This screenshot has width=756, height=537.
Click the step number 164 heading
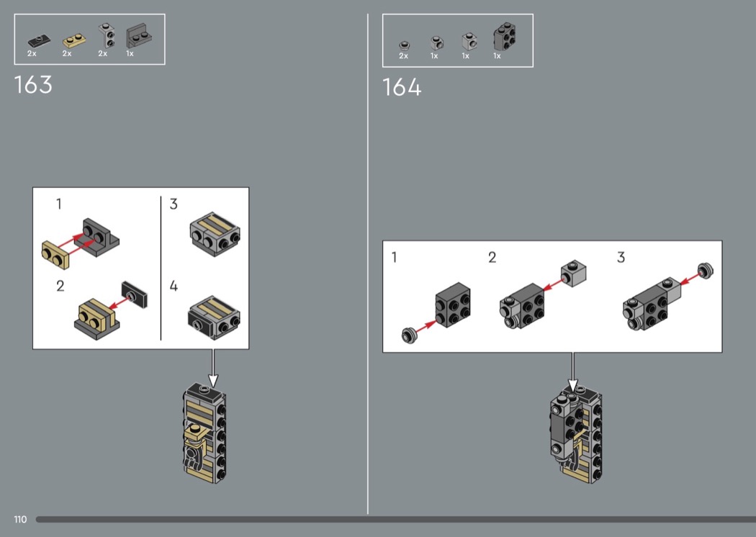pyautogui.click(x=402, y=87)
